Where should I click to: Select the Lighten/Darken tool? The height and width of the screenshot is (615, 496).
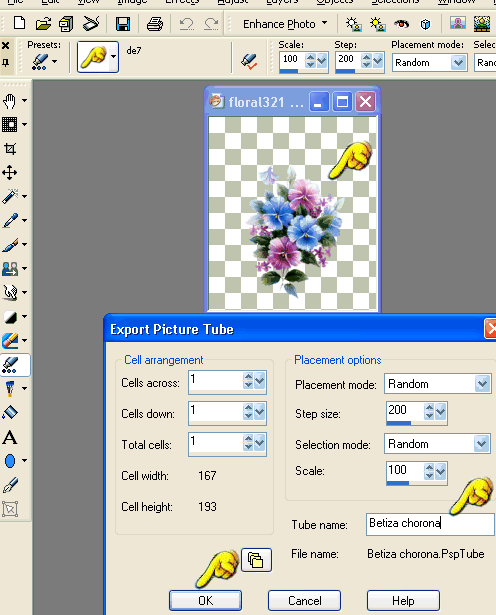coord(10,317)
